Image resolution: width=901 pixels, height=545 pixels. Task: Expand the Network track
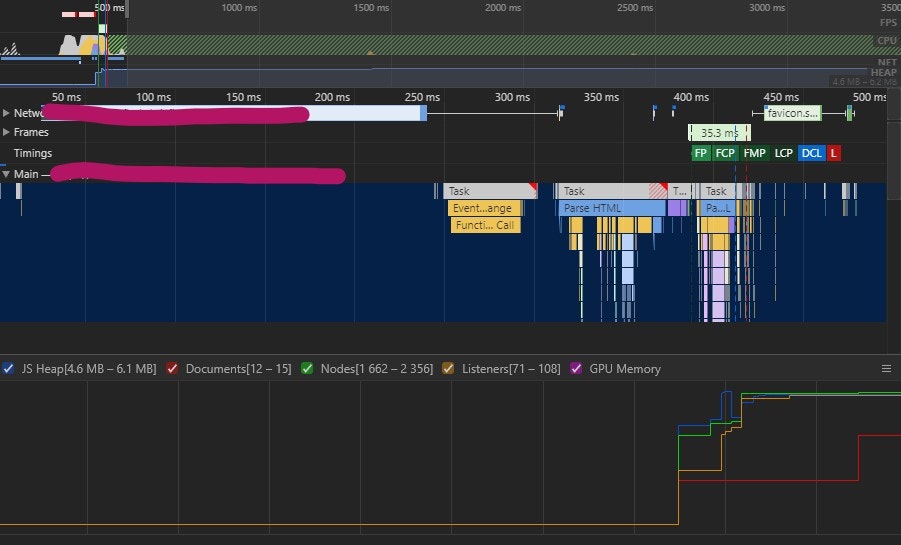coord(7,113)
